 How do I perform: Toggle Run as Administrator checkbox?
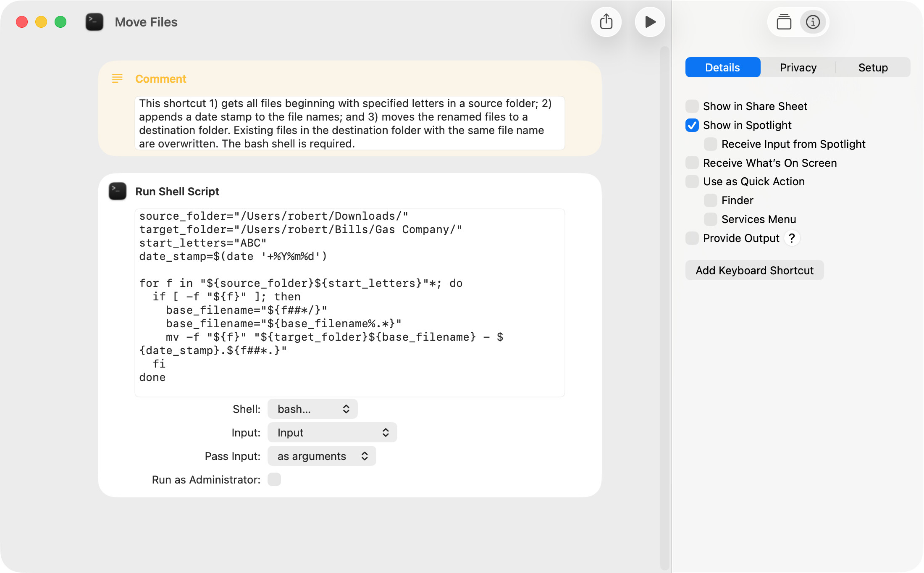click(274, 479)
